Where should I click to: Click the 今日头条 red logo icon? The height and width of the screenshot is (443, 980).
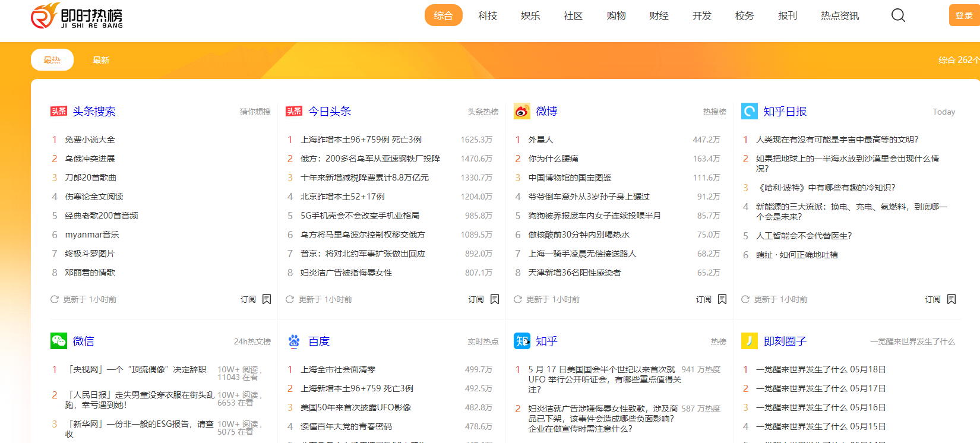click(294, 111)
